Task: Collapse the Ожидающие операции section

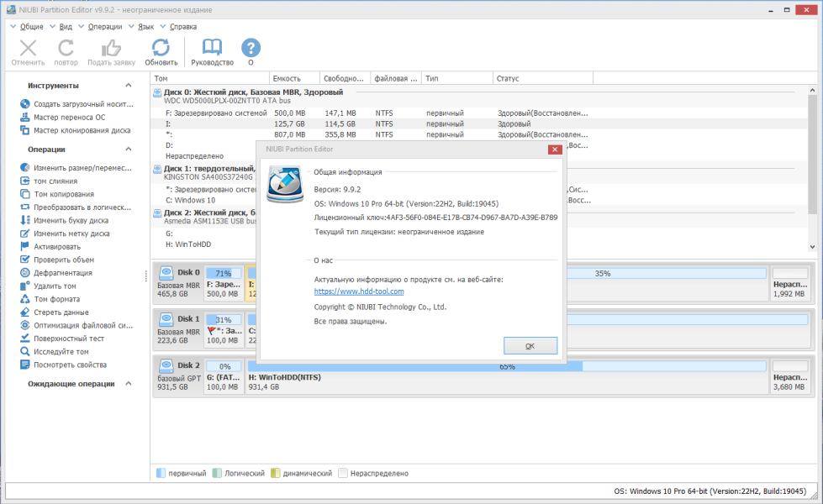Action: [129, 383]
